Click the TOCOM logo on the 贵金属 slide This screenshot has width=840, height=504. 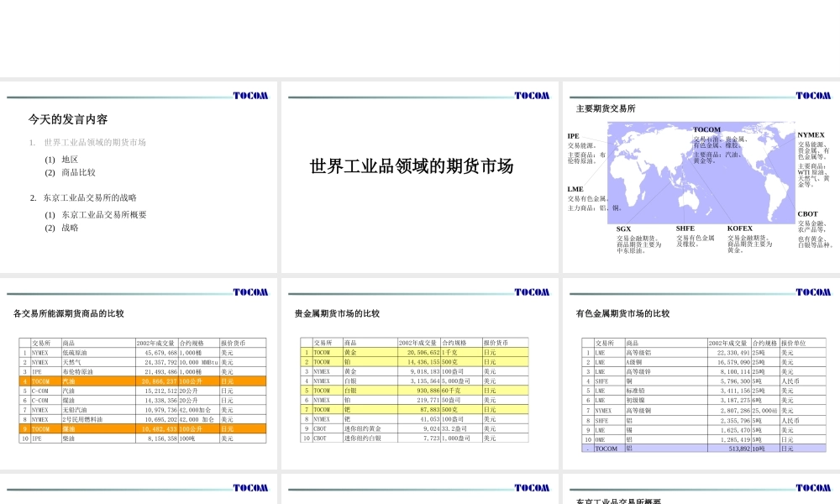click(532, 292)
